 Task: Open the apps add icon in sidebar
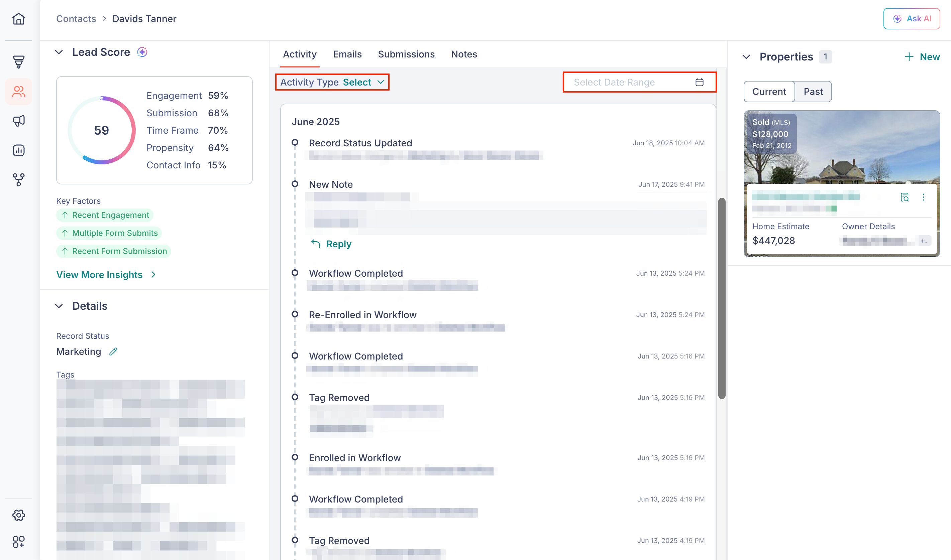point(18,542)
